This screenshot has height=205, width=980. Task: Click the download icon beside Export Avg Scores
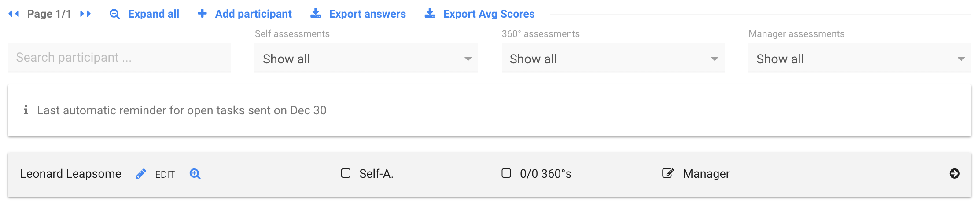click(430, 14)
